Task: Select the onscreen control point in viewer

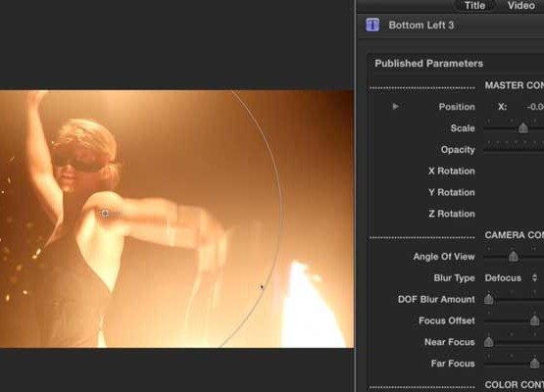Action: point(105,214)
